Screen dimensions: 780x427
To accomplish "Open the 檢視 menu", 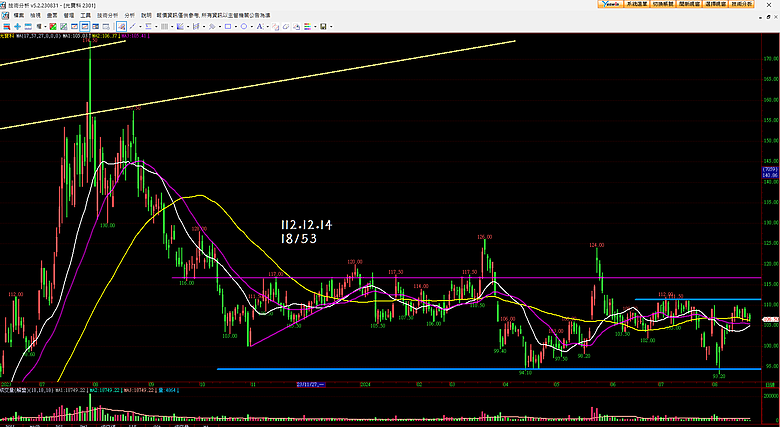I will point(35,15).
